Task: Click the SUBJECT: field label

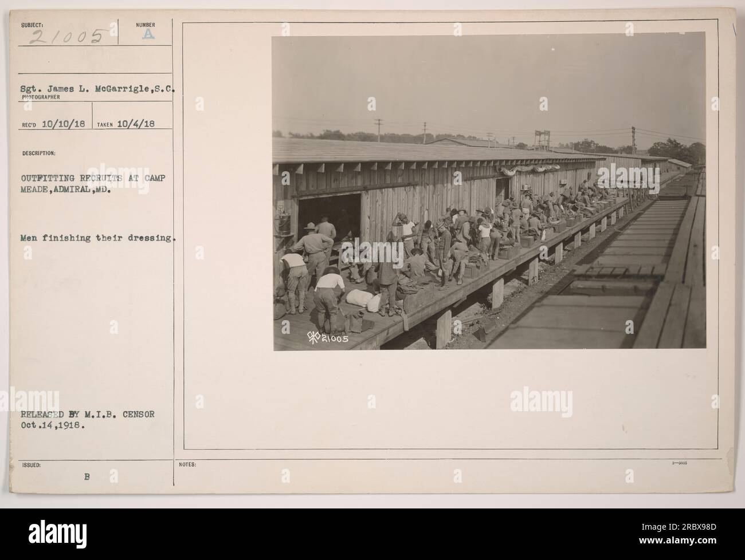Action: tap(32, 25)
